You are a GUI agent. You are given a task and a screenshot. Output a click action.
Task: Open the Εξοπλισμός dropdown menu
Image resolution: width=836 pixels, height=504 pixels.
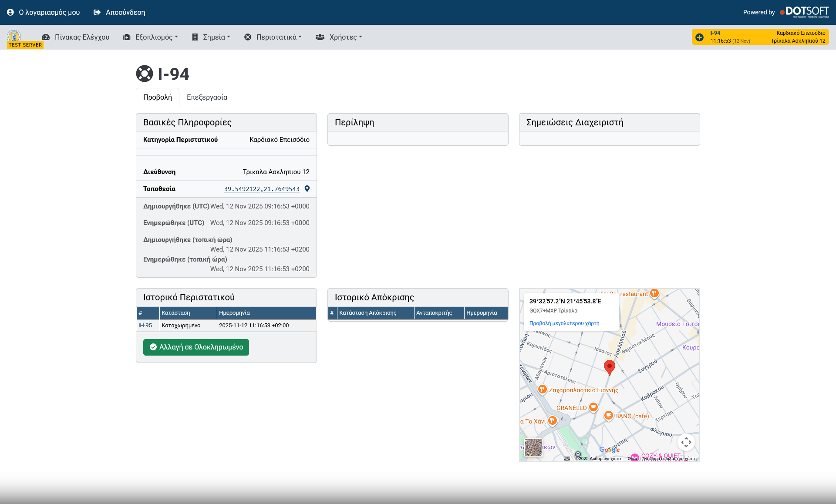(x=151, y=37)
